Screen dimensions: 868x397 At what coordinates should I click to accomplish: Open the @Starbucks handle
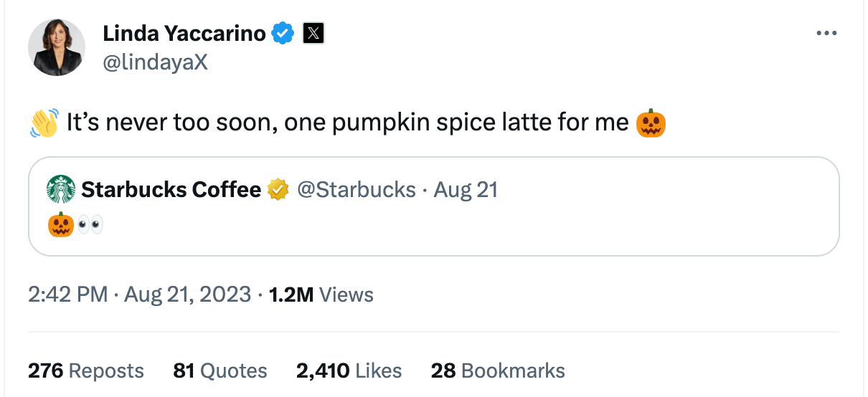click(x=356, y=189)
